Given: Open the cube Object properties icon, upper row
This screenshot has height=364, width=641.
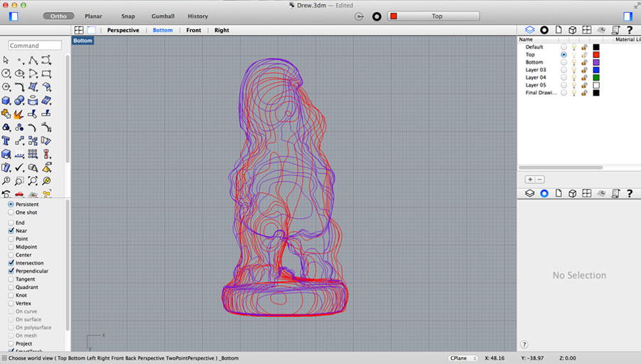Looking at the screenshot, I should (573, 30).
